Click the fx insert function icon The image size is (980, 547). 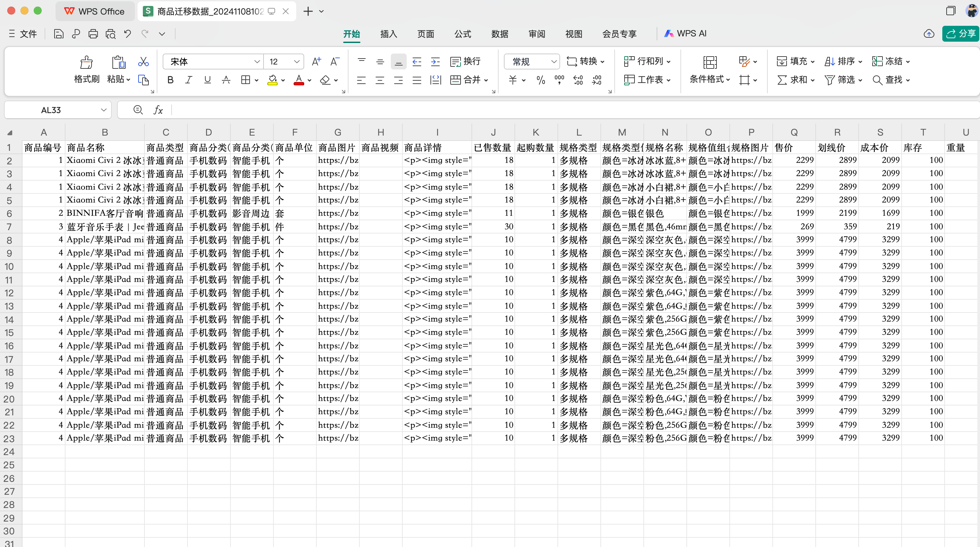[158, 110]
